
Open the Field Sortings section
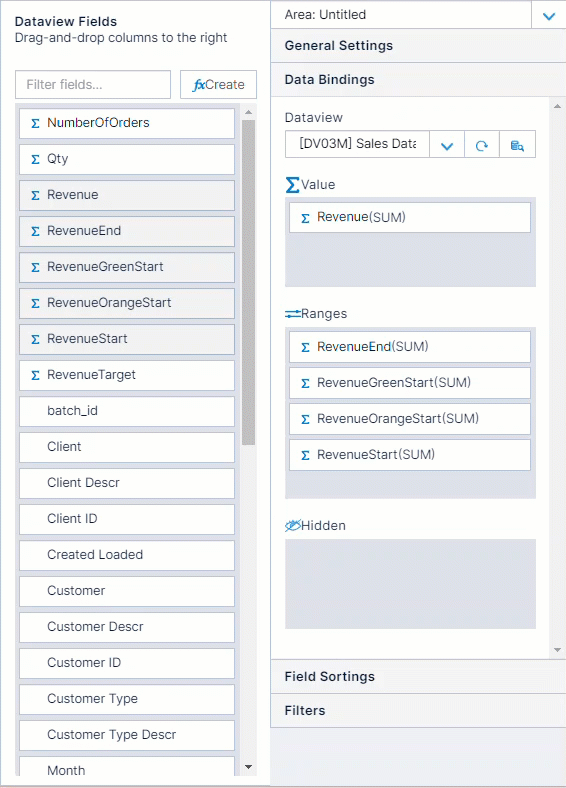(x=418, y=676)
